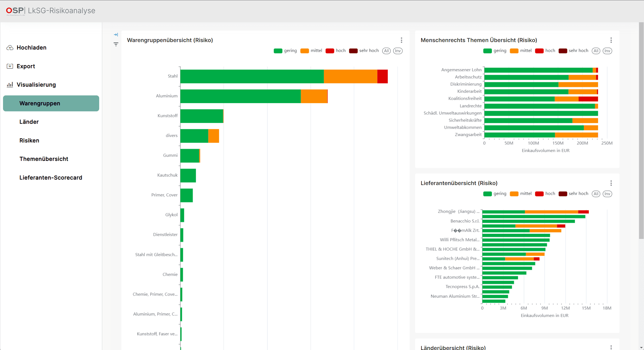644x350 pixels.
Task: Click the Hochladen cloud upload icon
Action: pyautogui.click(x=10, y=48)
